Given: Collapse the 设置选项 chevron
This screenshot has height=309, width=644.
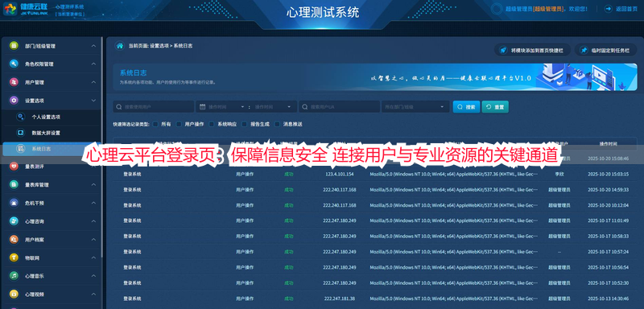Looking at the screenshot, I should [93, 100].
